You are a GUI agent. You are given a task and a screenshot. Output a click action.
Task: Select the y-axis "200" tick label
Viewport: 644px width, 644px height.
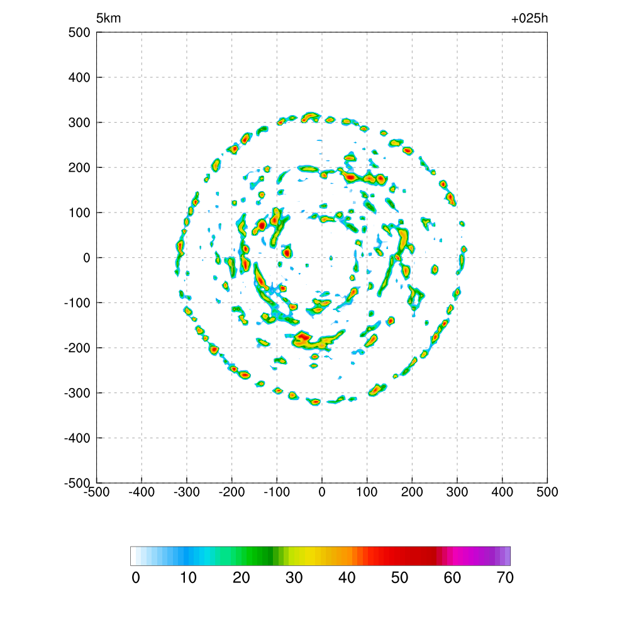79,167
